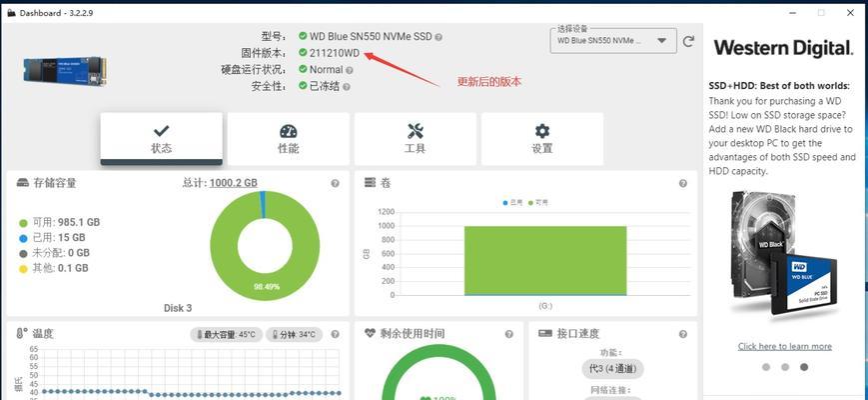Open help for the 卷 panel
The image size is (868, 400).
(x=682, y=183)
